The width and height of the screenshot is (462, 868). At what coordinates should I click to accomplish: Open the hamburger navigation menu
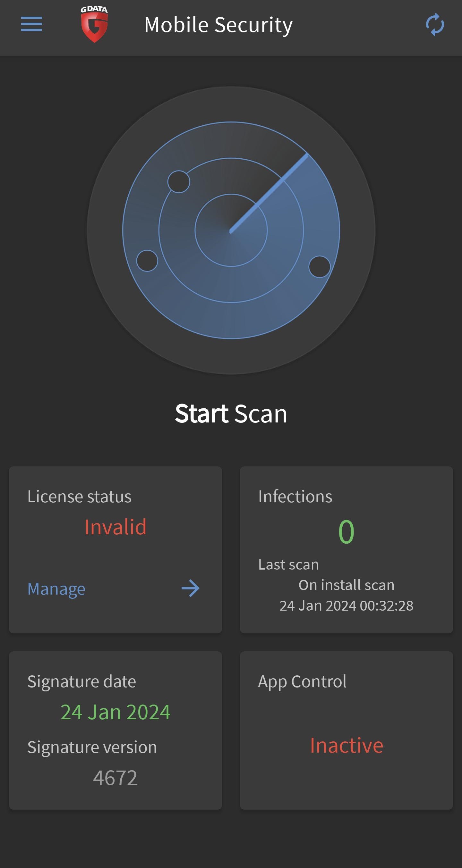tap(31, 24)
